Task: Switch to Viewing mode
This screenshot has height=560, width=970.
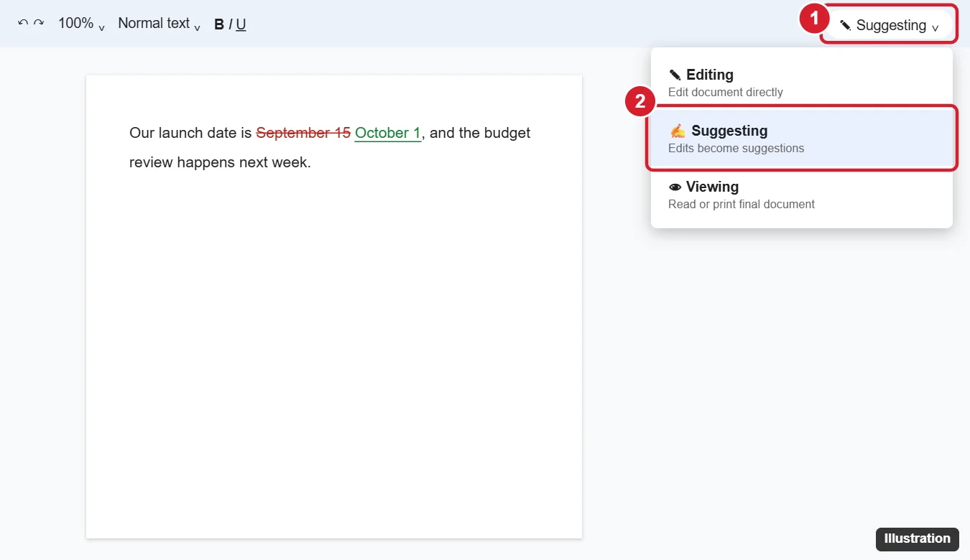Action: point(802,195)
